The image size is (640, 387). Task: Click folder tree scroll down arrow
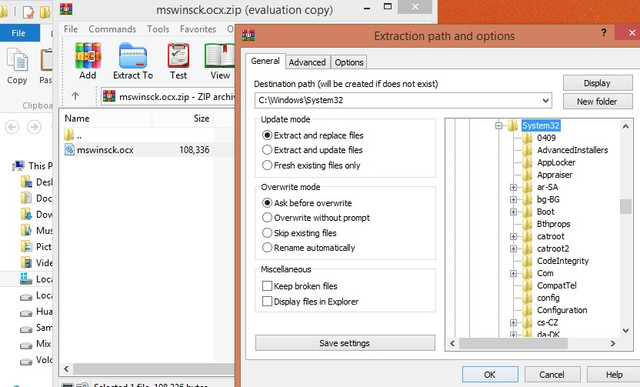pyautogui.click(x=625, y=331)
